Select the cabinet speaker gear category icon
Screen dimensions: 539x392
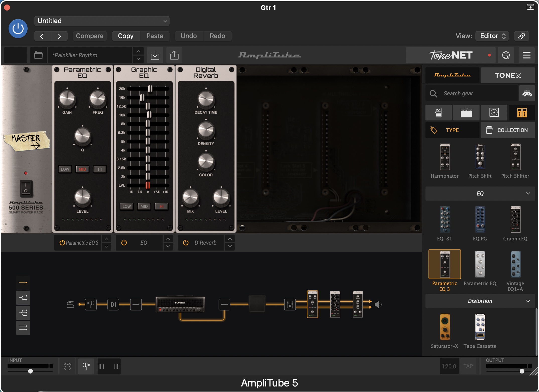coord(494,113)
